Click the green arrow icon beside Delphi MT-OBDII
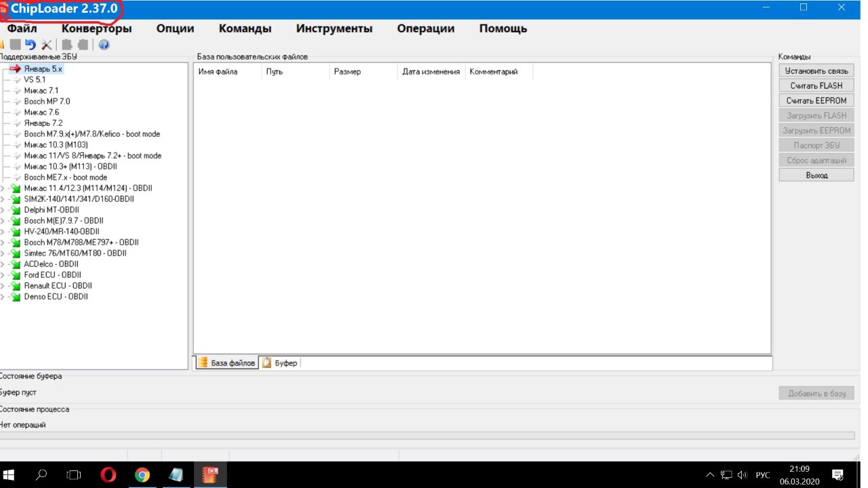This screenshot has width=868, height=488. (x=16, y=210)
